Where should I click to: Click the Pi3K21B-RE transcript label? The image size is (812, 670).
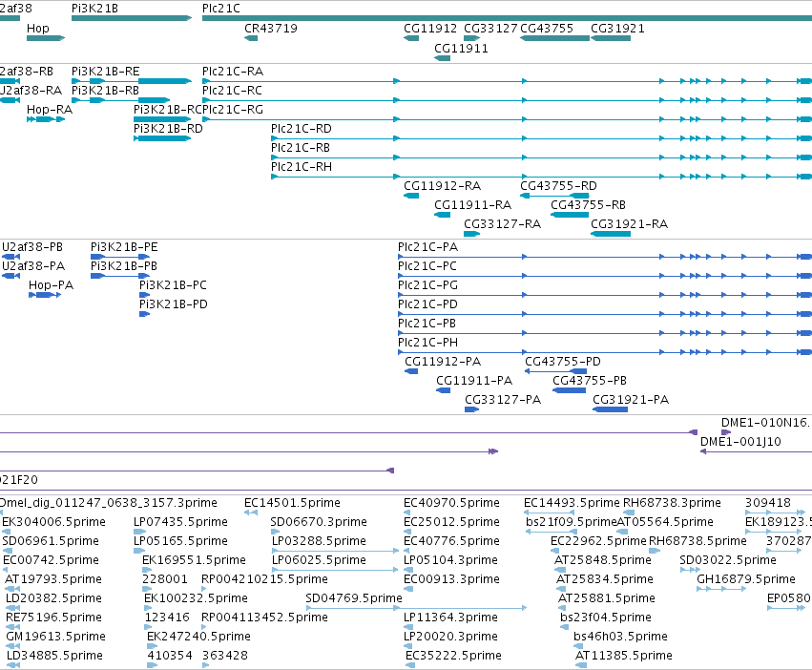coord(106,71)
